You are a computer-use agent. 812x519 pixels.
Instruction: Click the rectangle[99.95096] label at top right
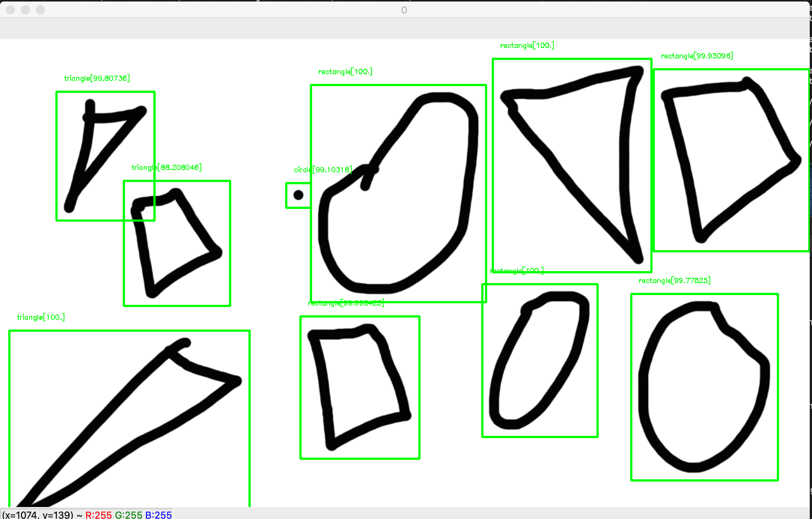(697, 55)
